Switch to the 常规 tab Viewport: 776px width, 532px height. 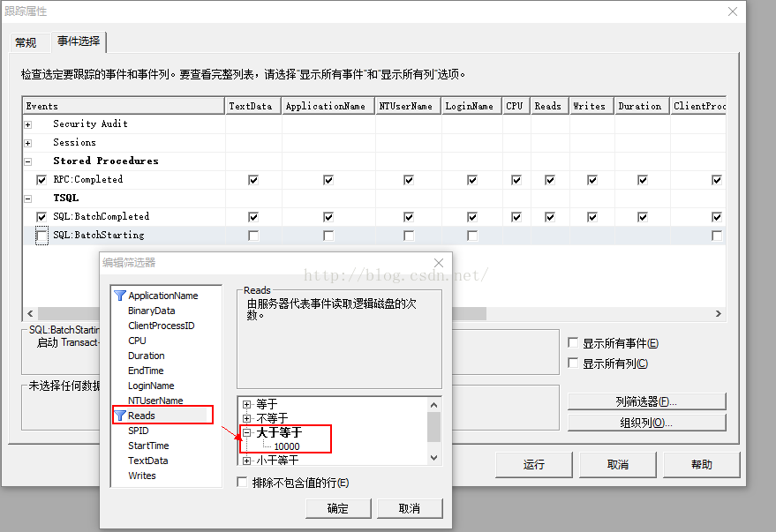click(x=26, y=42)
